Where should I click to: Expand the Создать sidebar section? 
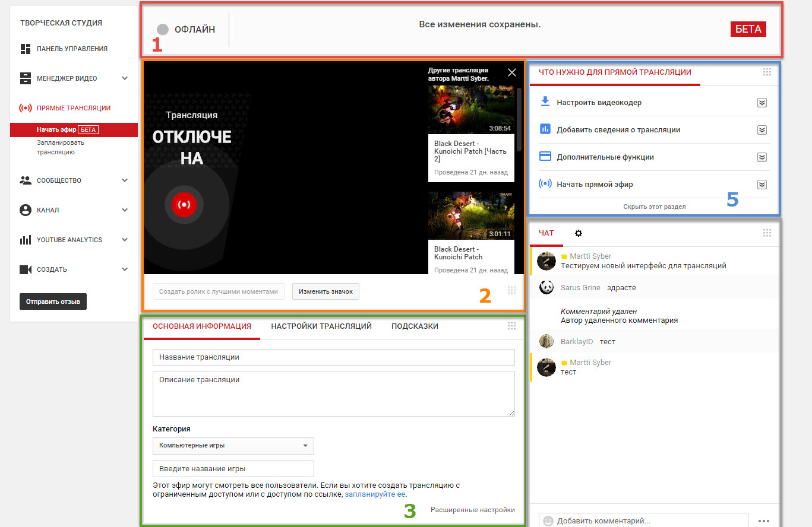[125, 269]
